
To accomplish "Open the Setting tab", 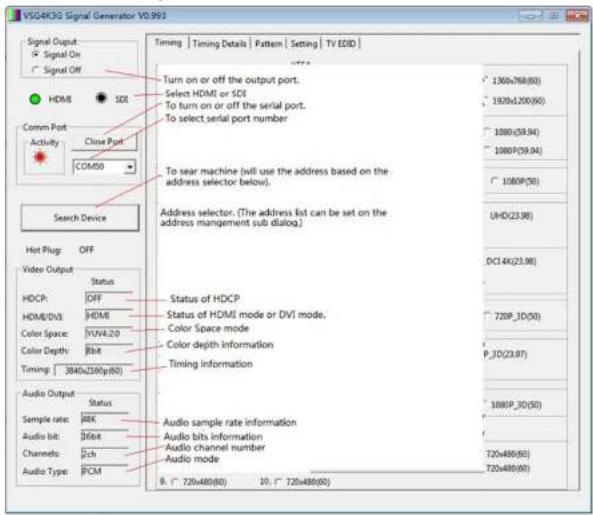I will (304, 44).
